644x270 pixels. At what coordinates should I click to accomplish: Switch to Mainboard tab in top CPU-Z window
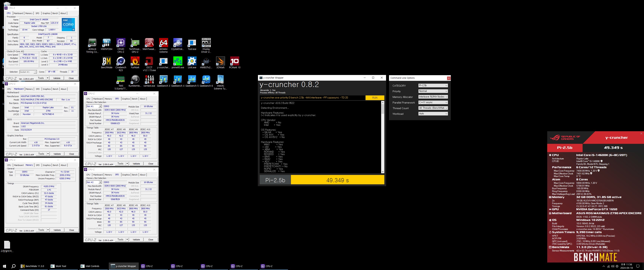coord(18,13)
